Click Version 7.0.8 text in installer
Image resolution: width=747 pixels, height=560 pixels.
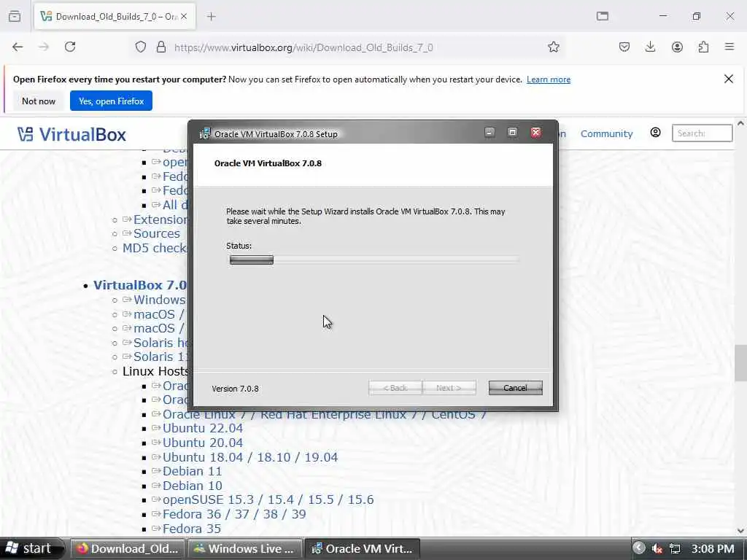(235, 389)
